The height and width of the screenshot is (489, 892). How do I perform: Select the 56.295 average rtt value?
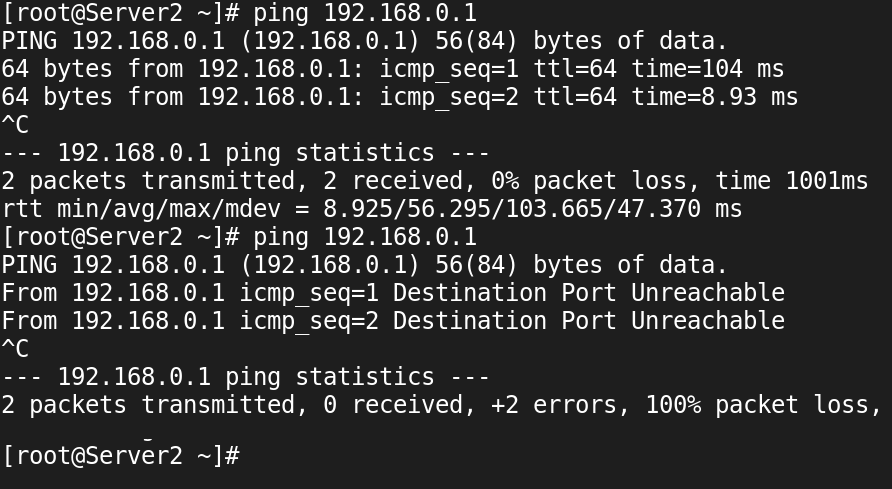click(x=449, y=209)
